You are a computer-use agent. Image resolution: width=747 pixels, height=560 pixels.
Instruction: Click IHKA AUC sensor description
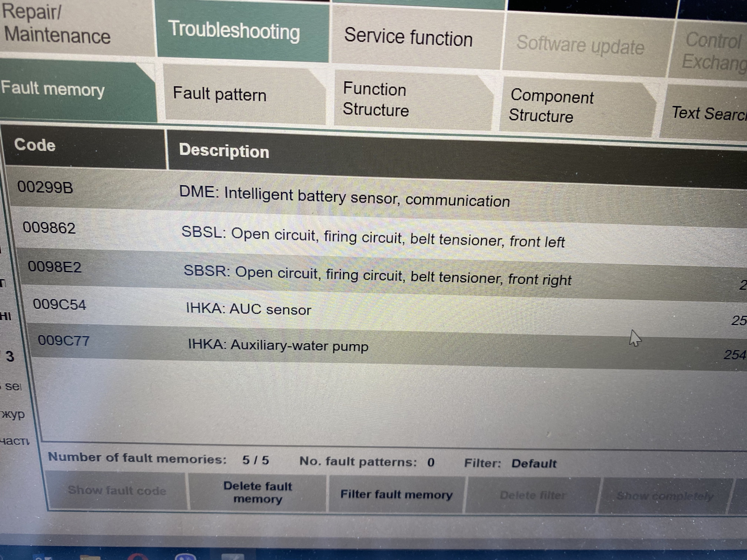click(x=249, y=309)
